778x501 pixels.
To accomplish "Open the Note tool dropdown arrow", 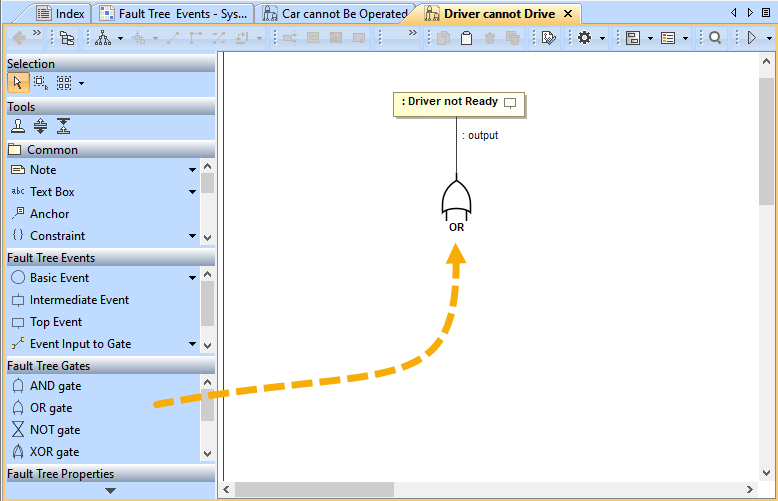I will click(193, 170).
